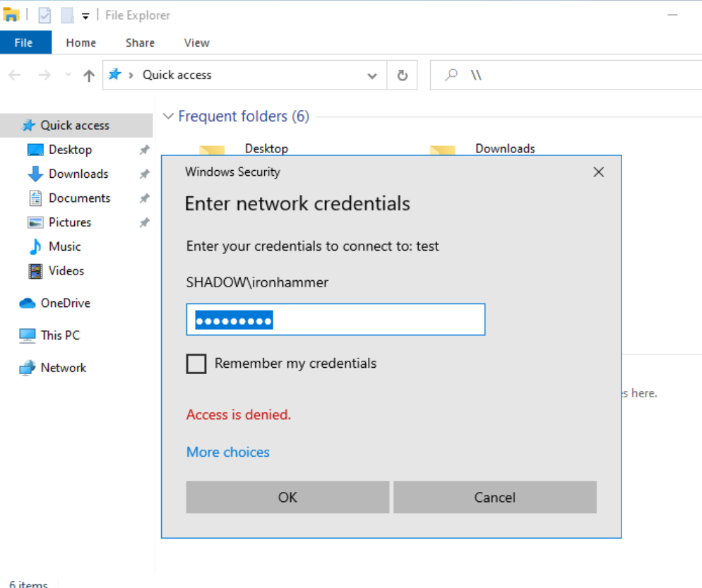Open Videos folder in navigation pane
The image size is (702, 588).
66,270
